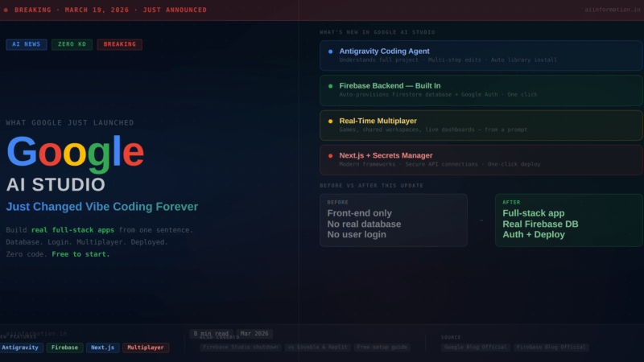Click the blue dot beside Antigravity Coding Agent
The width and height of the screenshot is (644, 362).
(330, 51)
